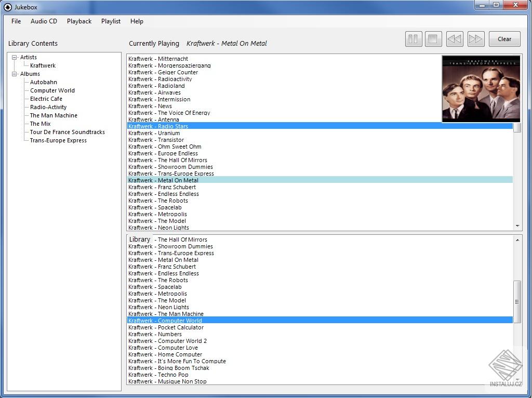Maximize the Jukebox window
The image size is (532, 398).
point(496,5)
